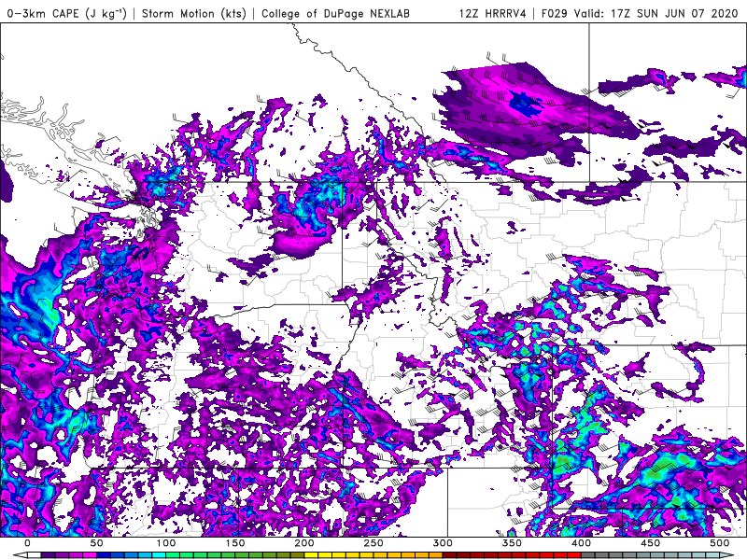Screen dimensions: 747x560
Task: Click the left arrow end of the color bar
Action: pos(21,554)
